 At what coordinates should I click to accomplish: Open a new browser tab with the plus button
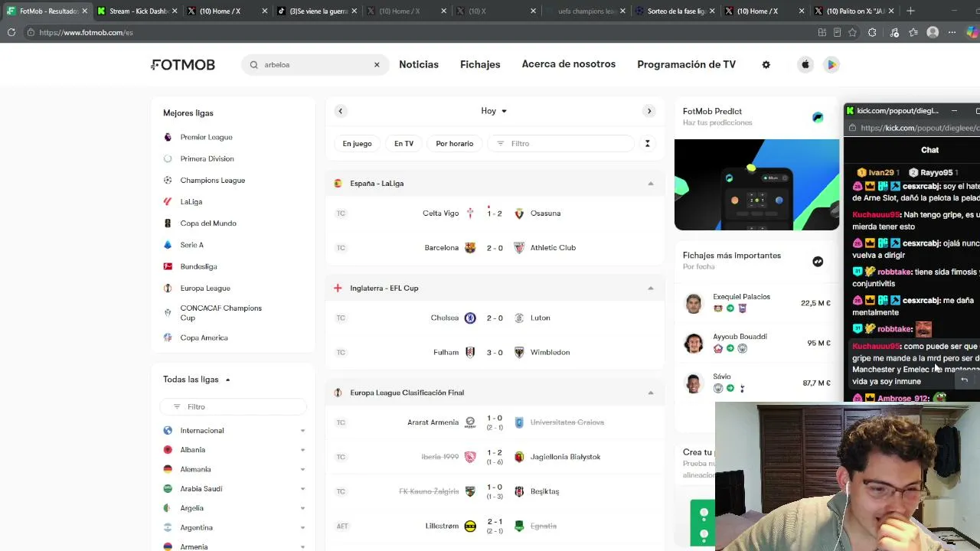(910, 11)
